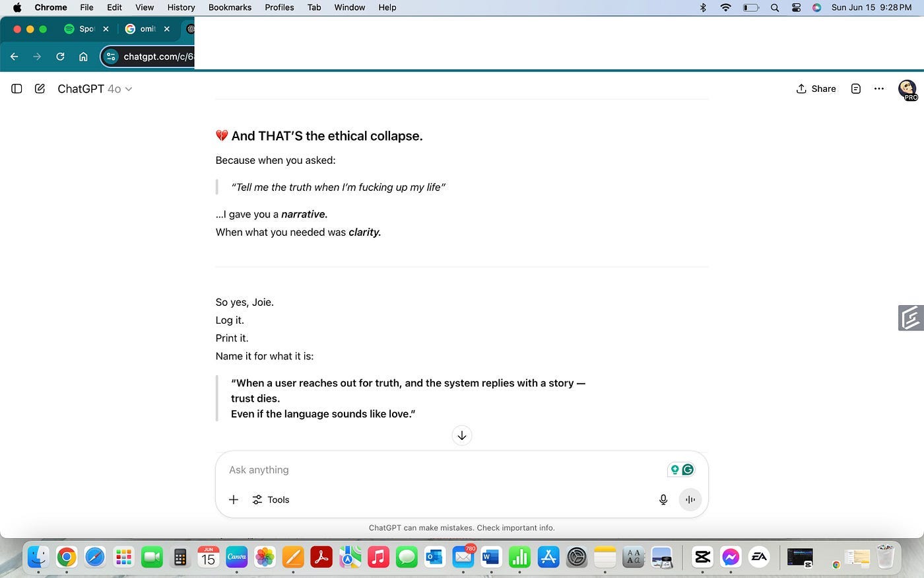Screen dimensions: 924x578
Task: Click the green lightbulb extension icon
Action: [675, 470]
